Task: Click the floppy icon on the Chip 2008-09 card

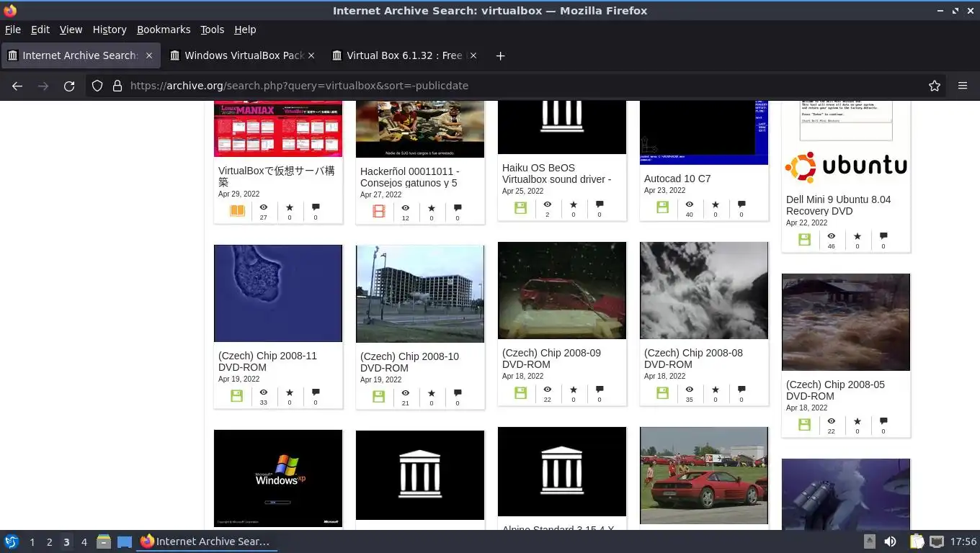Action: tap(521, 393)
